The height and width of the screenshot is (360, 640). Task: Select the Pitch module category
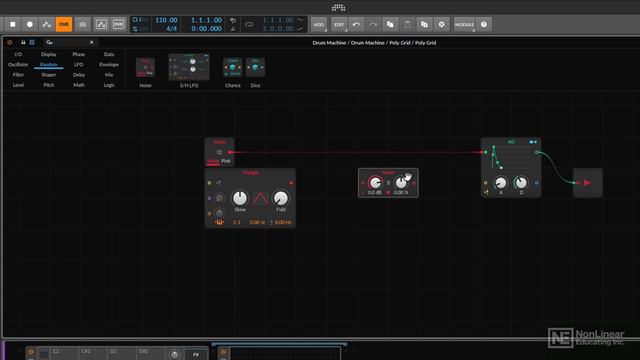(x=49, y=85)
